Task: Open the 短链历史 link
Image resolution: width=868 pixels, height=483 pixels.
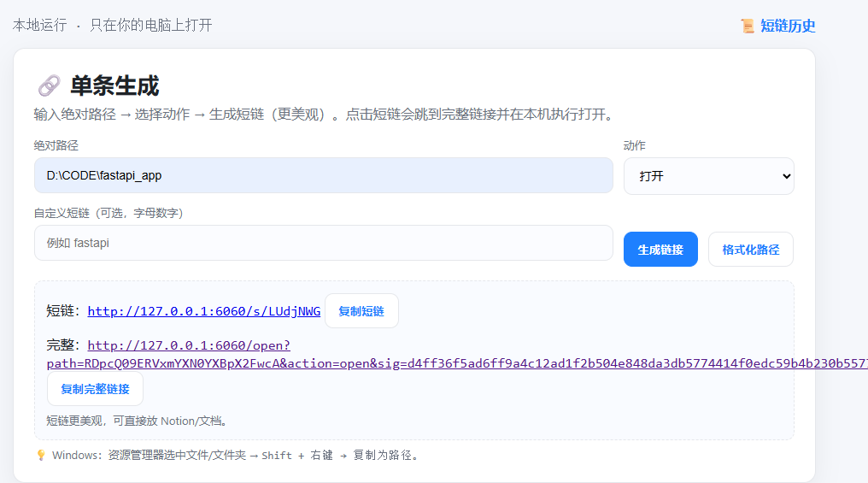Action: [x=787, y=26]
